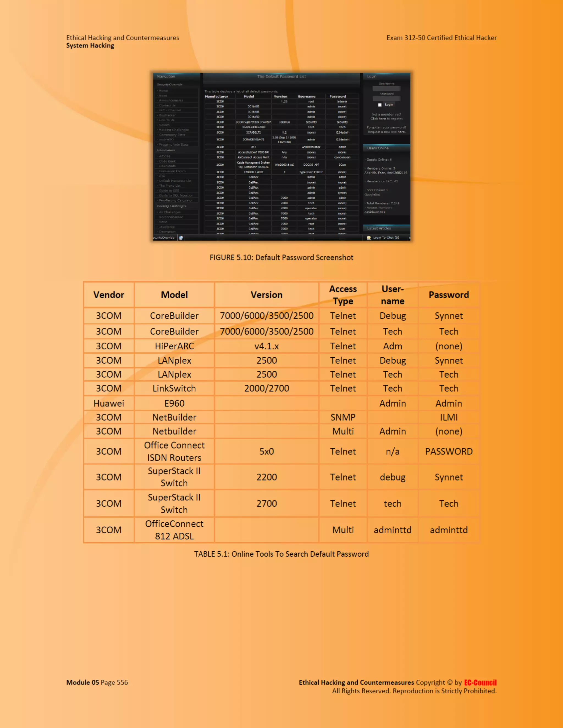
Task: Open Default Password List in navigation
Action: tap(175, 181)
